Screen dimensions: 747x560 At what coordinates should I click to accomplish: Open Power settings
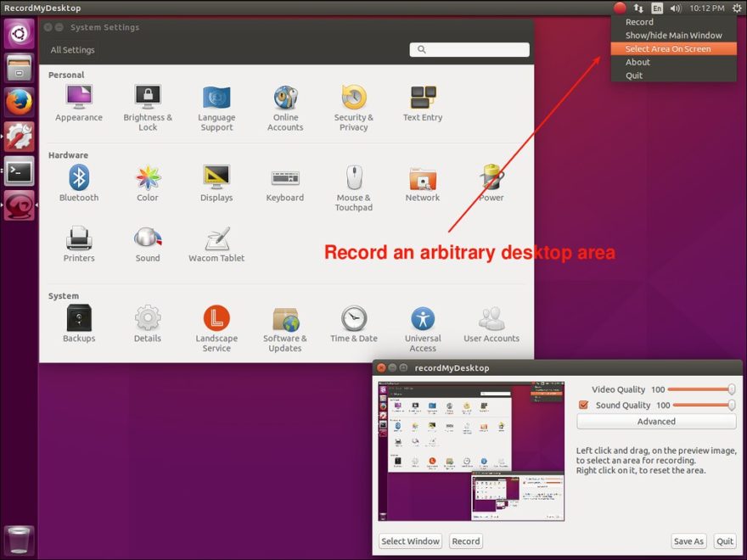click(491, 183)
